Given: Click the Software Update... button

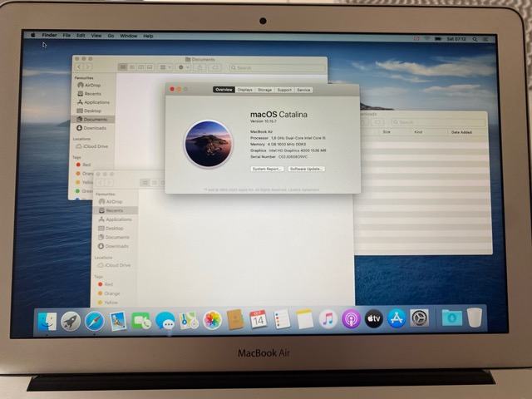Looking at the screenshot, I should (307, 169).
